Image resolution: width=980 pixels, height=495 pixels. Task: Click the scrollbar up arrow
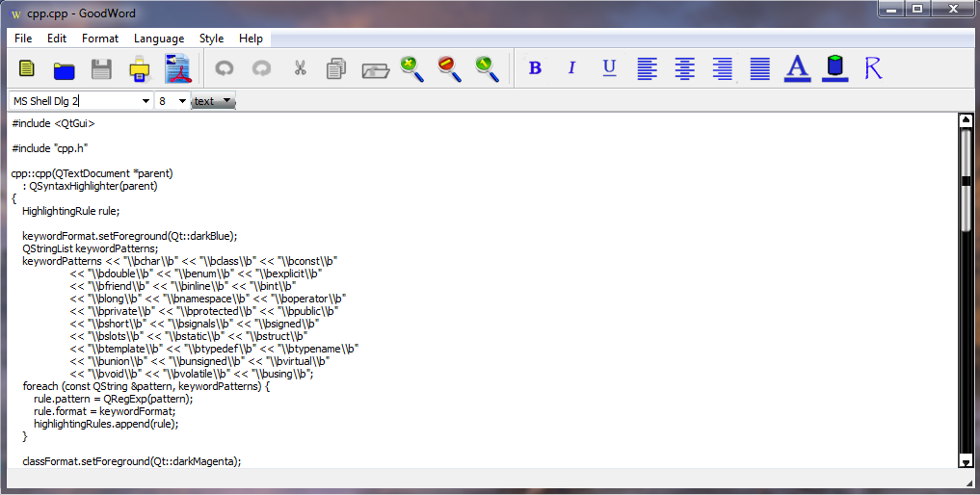click(x=966, y=120)
